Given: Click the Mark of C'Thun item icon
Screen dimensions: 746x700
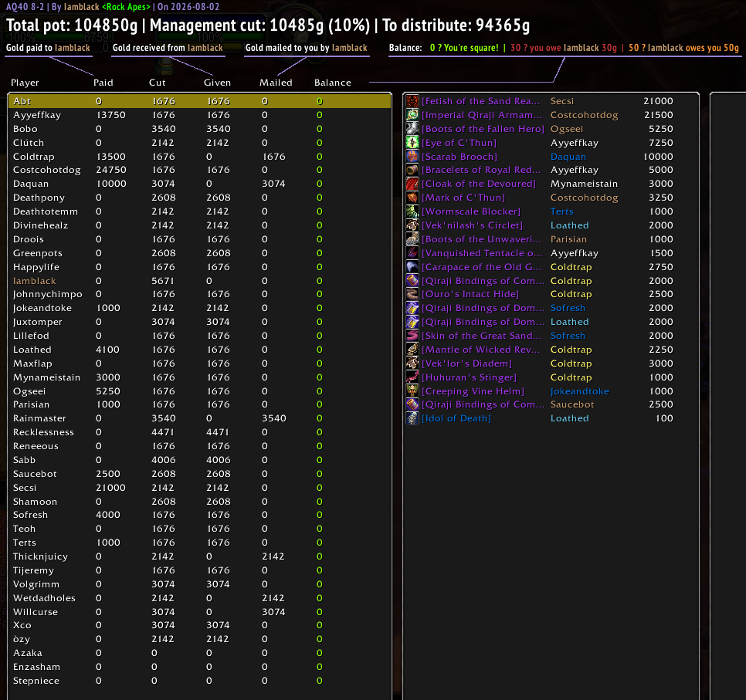Looking at the screenshot, I should click(x=412, y=198).
